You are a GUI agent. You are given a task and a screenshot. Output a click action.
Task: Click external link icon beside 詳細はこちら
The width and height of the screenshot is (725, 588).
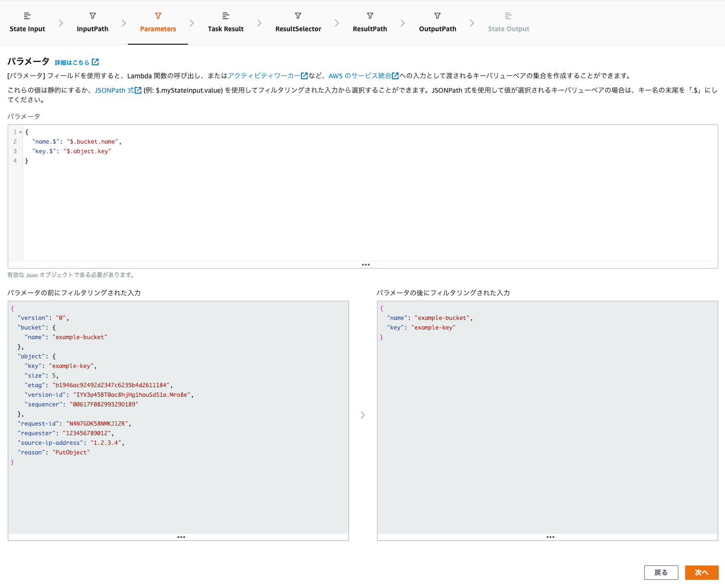[95, 62]
